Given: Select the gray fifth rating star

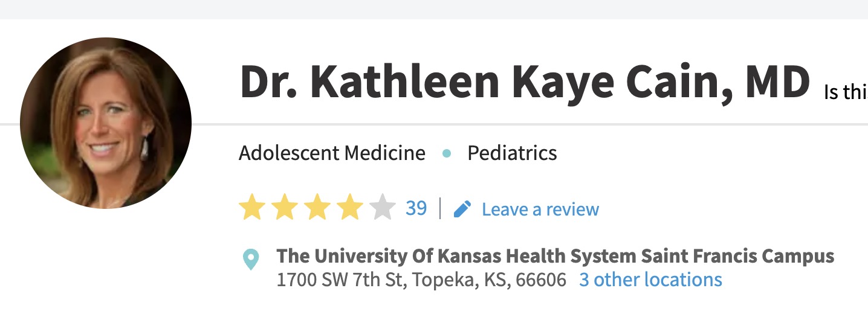Looking at the screenshot, I should (x=382, y=208).
